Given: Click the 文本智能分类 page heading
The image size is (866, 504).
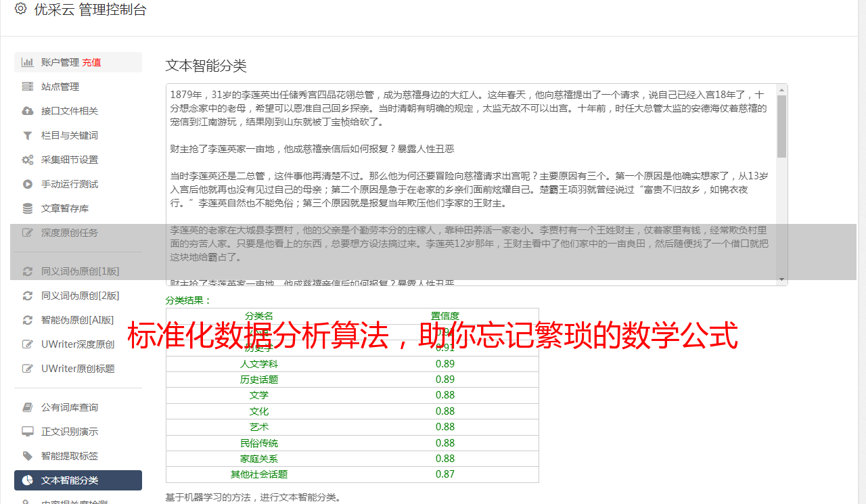Looking at the screenshot, I should [206, 66].
